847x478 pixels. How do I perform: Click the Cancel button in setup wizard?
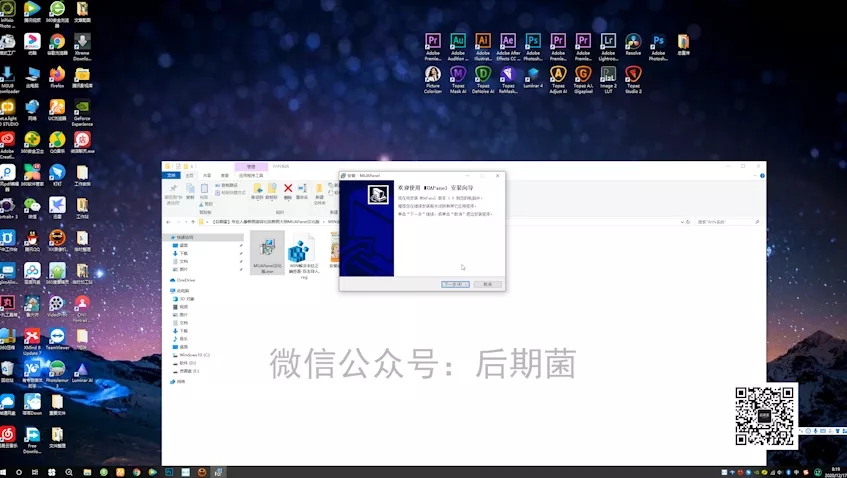[x=487, y=284]
